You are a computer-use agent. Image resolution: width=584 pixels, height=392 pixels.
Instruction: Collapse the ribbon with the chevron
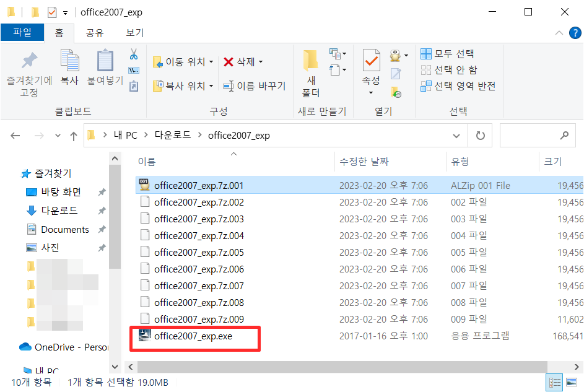pyautogui.click(x=559, y=33)
